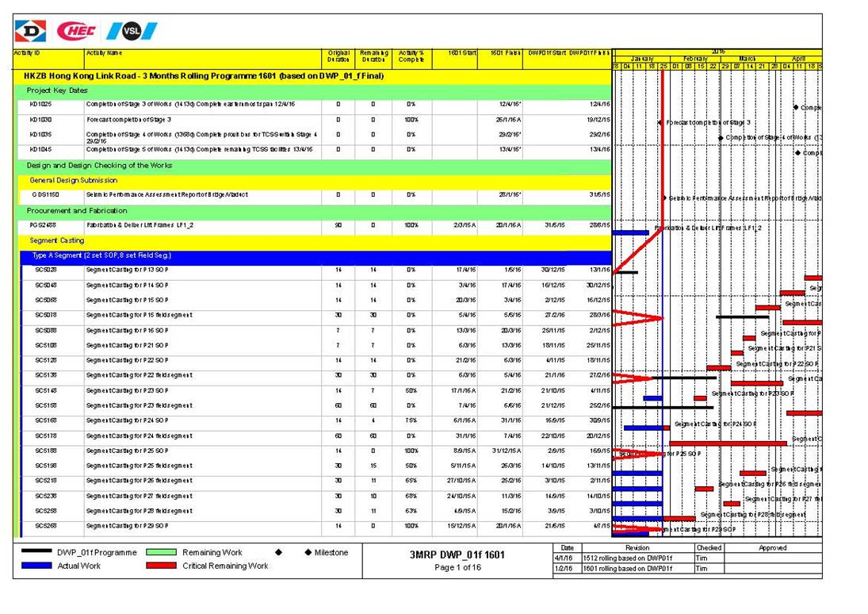868x614 pixels.
Task: Click the blue Type A Segment group band
Action: [315, 256]
